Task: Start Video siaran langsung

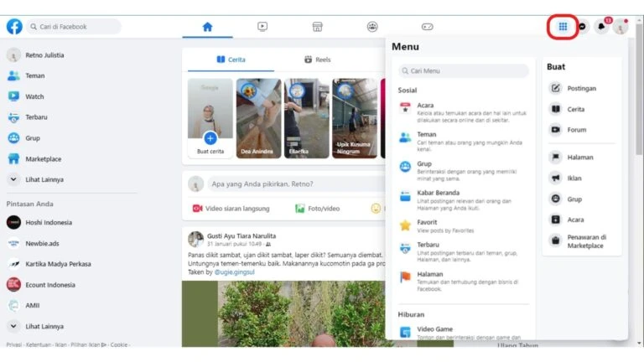Action: (x=231, y=209)
